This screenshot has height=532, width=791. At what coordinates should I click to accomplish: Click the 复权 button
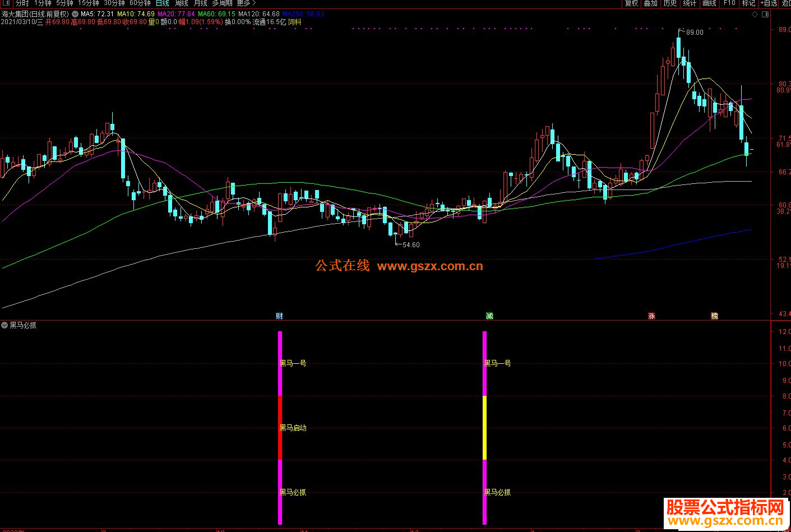point(632,3)
